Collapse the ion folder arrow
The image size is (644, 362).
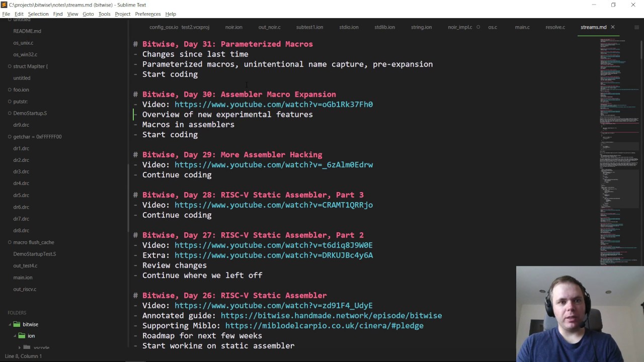pyautogui.click(x=14, y=336)
